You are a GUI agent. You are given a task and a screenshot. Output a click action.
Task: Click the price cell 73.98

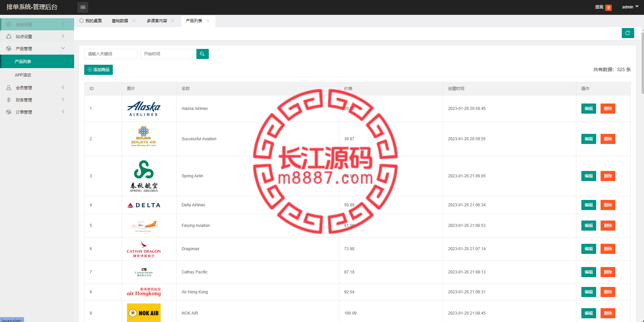coord(349,249)
